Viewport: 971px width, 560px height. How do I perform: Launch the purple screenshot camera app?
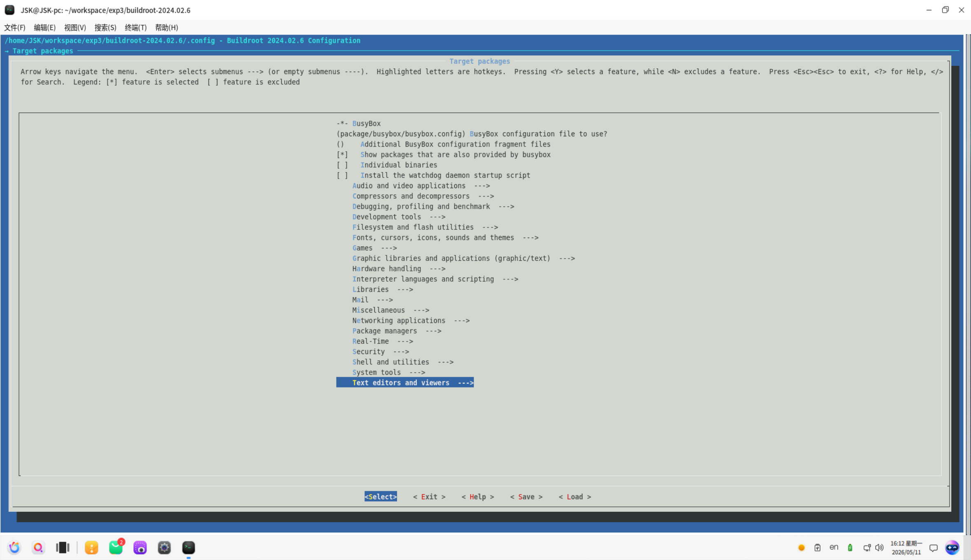[x=140, y=547]
